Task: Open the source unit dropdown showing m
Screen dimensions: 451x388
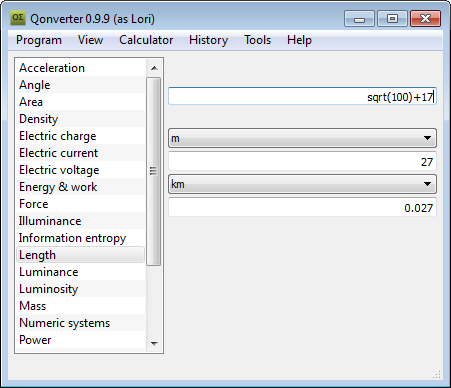Action: (x=302, y=138)
